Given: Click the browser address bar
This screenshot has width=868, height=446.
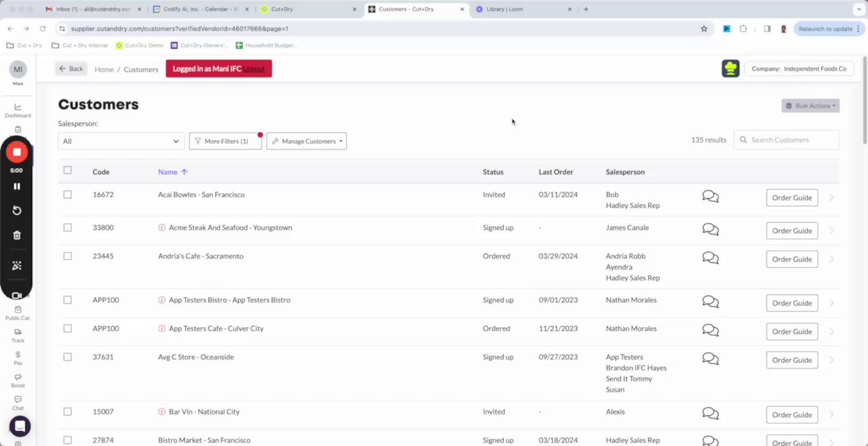Looking at the screenshot, I should click(384, 28).
